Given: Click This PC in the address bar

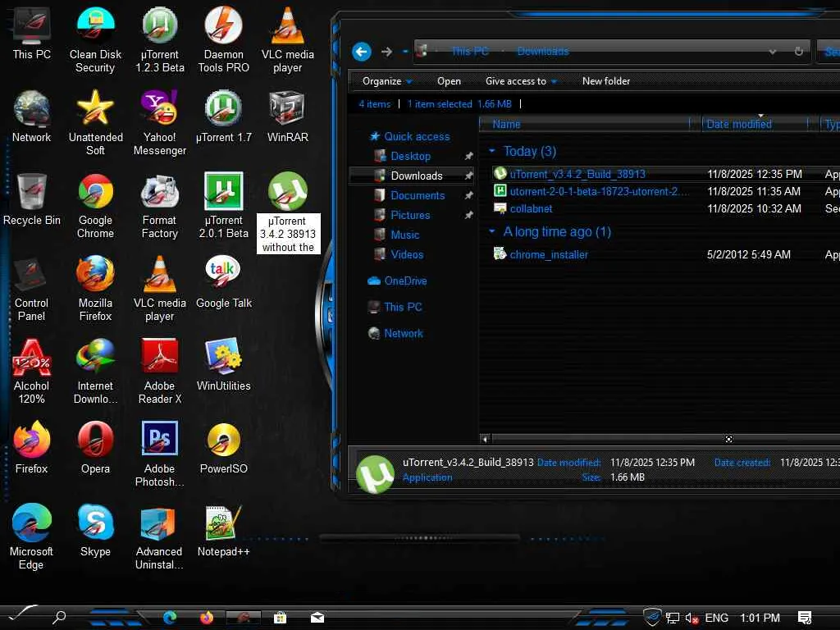Looking at the screenshot, I should pyautogui.click(x=470, y=52).
